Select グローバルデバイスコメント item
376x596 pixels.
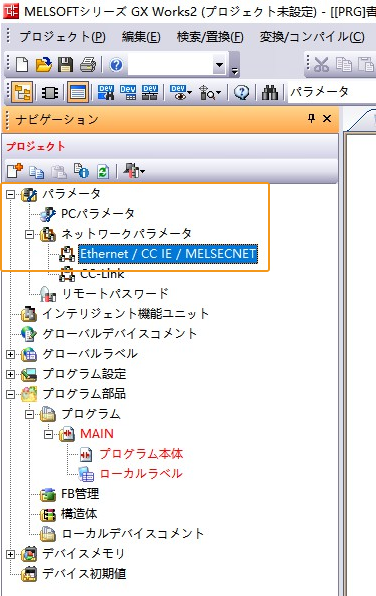click(119, 334)
